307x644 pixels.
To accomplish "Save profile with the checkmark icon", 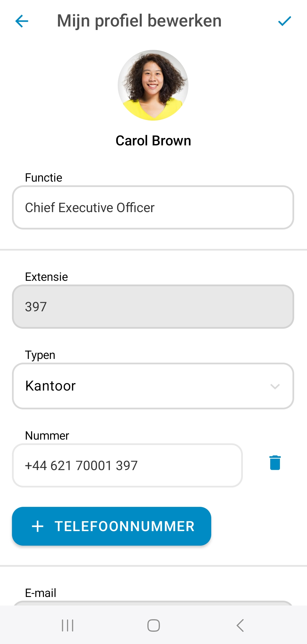I will (x=284, y=21).
